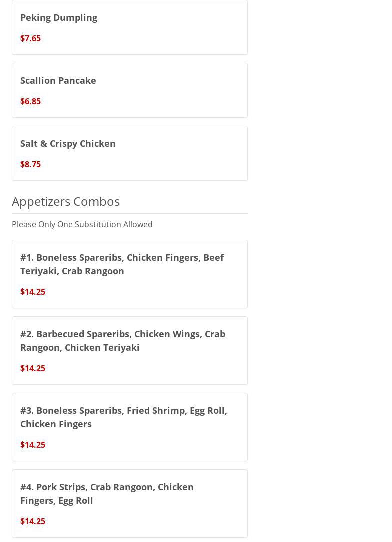
Task: Select combo #2 Barbecued Spareribs title
Action: [123, 340]
